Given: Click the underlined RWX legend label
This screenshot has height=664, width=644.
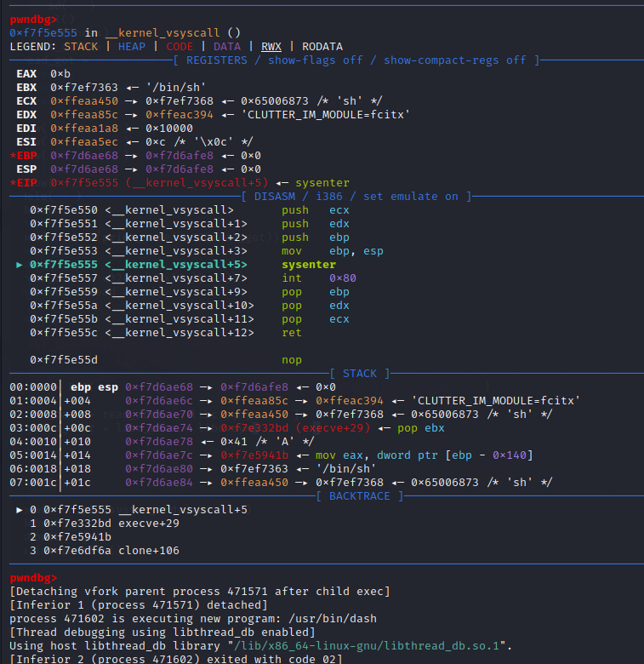Looking at the screenshot, I should point(271,47).
